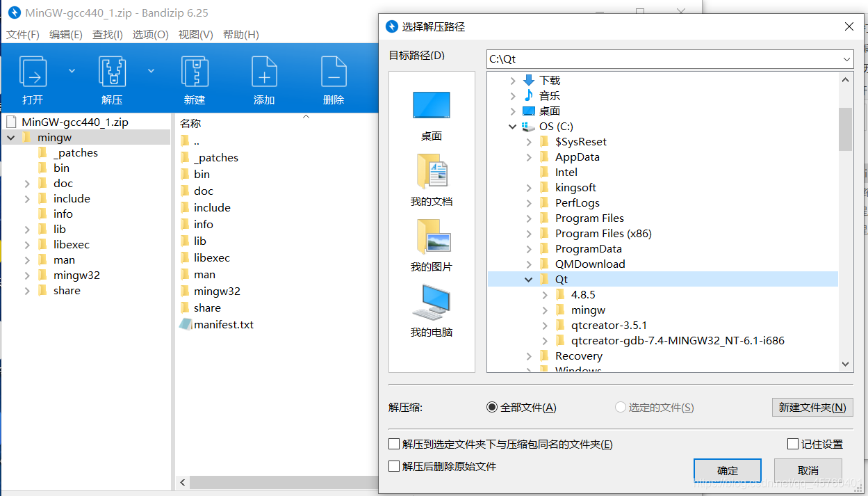Select the Selected files (选定的文件) radio button
868x496 pixels.
(x=621, y=408)
